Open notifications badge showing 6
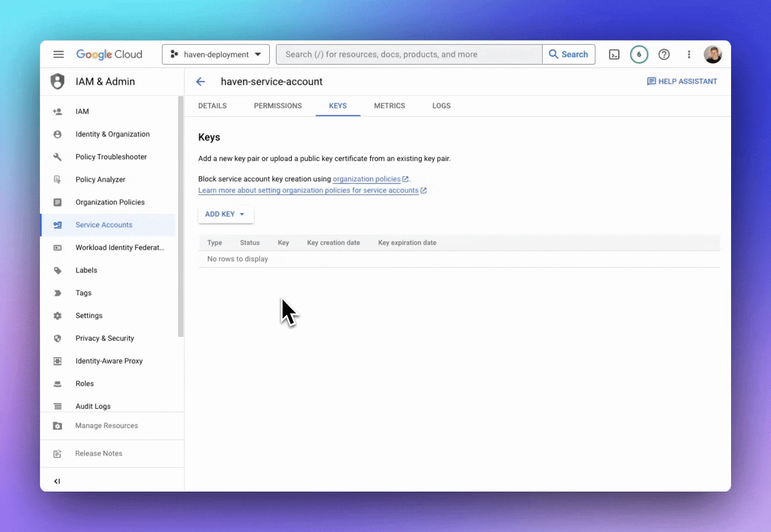Viewport: 771px width, 532px height. click(639, 55)
